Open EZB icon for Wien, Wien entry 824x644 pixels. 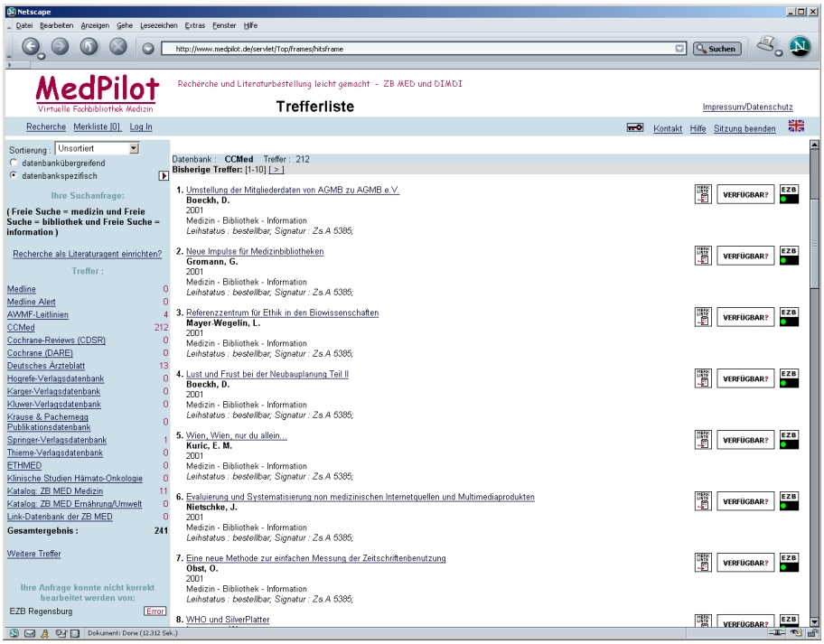point(789,440)
